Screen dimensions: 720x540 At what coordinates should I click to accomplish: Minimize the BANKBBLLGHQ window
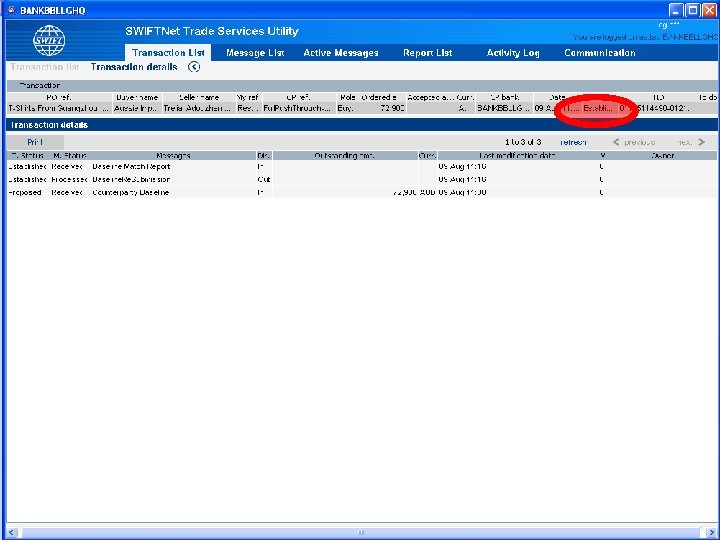[x=676, y=10]
